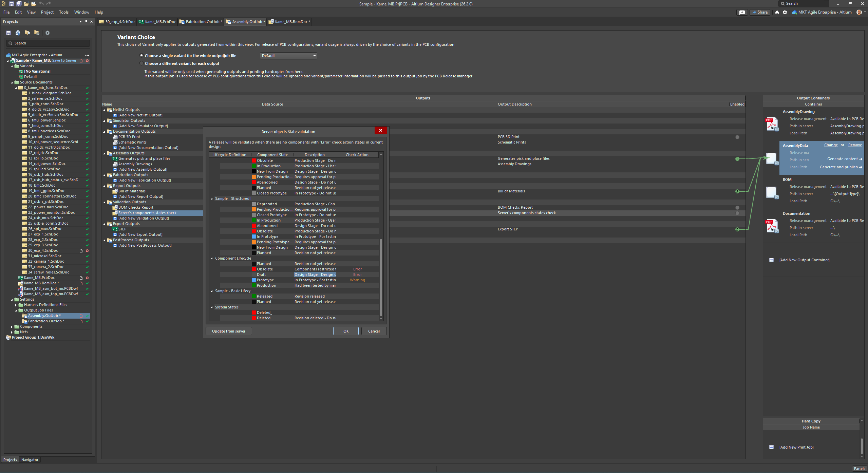Select 'Choose a single variant for the whole outputjob'
Viewport: 868px width, 473px height.
pos(141,55)
